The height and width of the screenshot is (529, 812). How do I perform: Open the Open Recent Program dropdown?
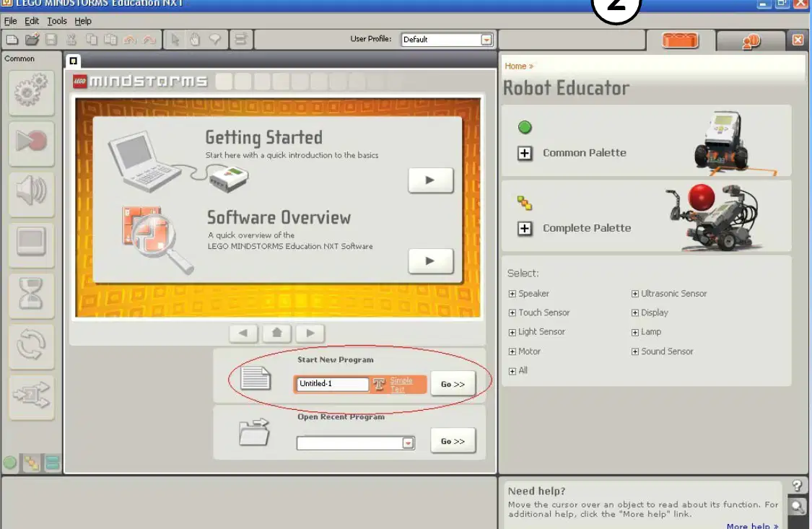408,443
